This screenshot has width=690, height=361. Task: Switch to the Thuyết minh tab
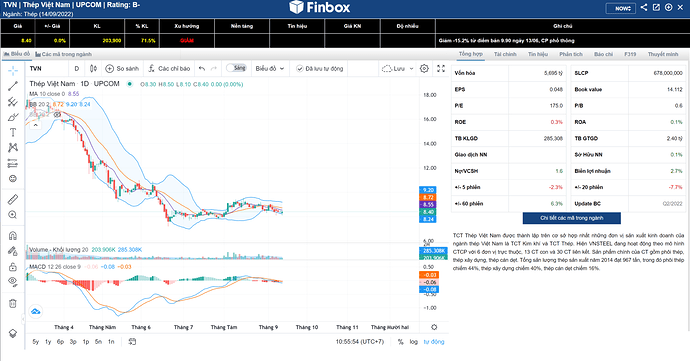pos(663,54)
